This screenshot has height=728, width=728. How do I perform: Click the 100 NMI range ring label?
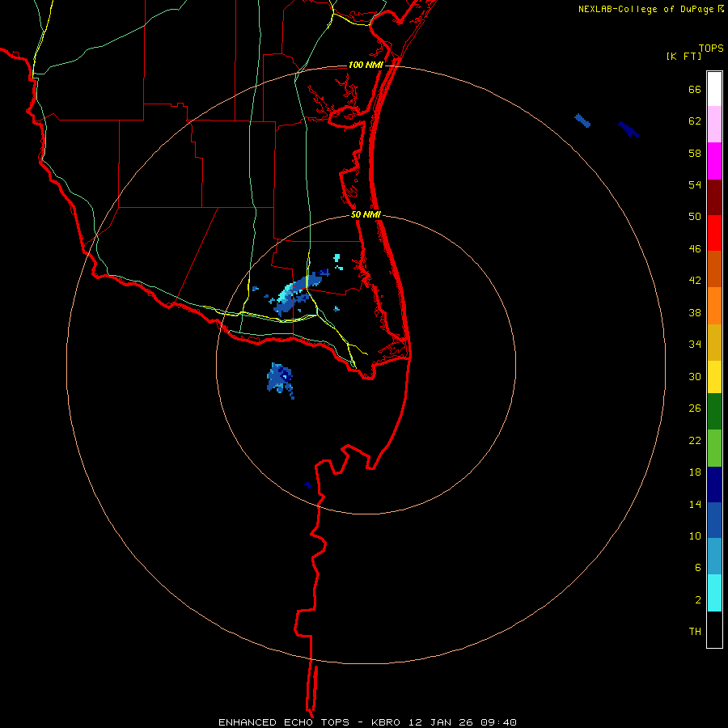pyautogui.click(x=366, y=65)
